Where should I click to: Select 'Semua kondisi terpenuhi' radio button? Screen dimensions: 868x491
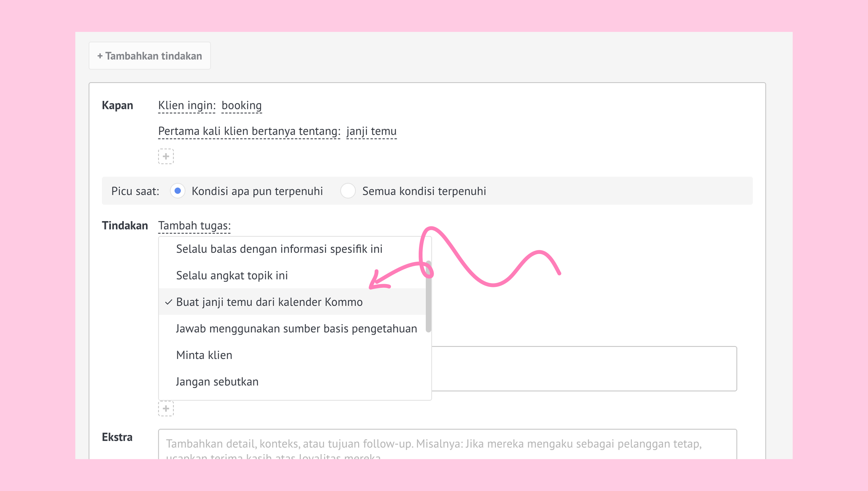pyautogui.click(x=348, y=191)
